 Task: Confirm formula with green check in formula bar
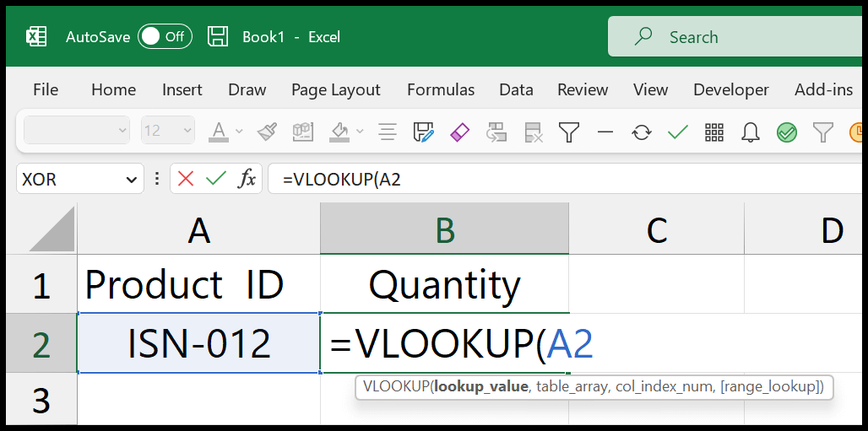(215, 179)
